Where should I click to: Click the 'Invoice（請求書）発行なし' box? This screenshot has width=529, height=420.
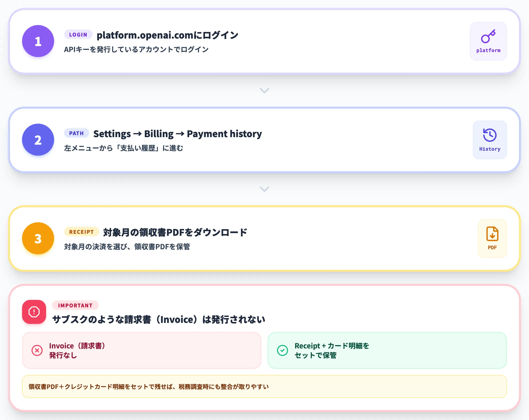[142, 350]
